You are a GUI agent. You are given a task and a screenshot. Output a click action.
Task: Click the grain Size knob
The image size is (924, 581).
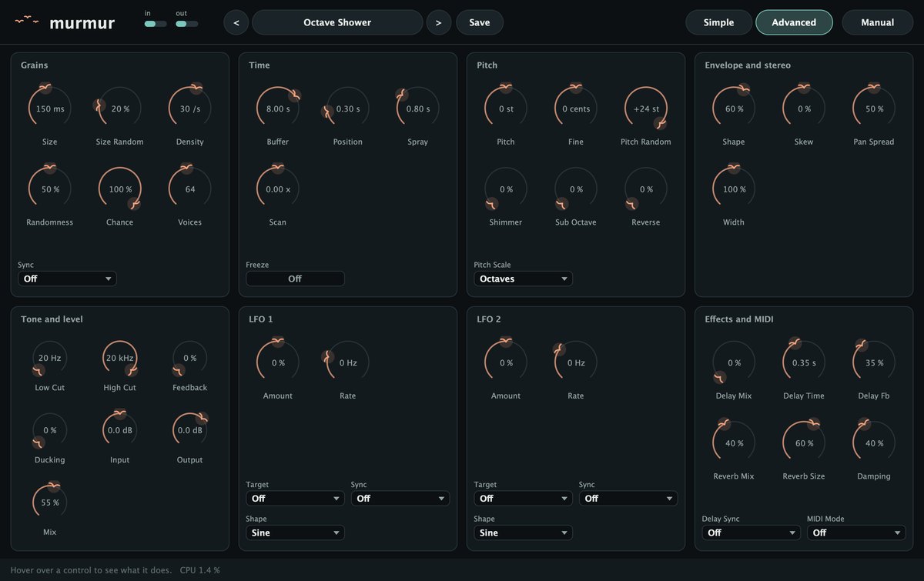tap(50, 109)
